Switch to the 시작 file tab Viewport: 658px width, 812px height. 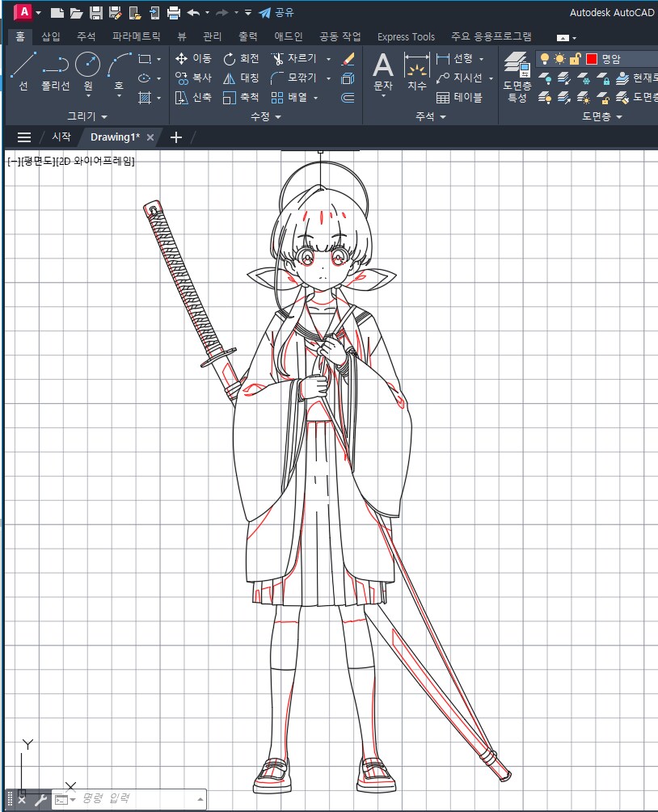[x=61, y=137]
